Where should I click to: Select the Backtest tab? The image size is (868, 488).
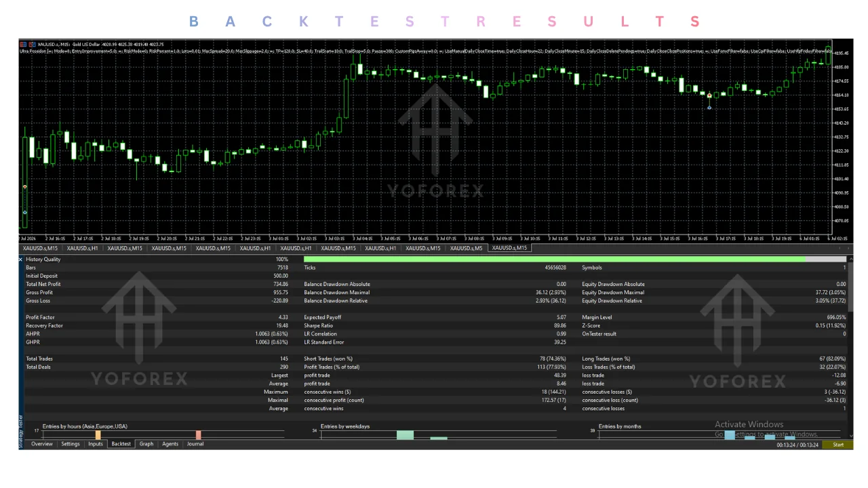tap(121, 444)
